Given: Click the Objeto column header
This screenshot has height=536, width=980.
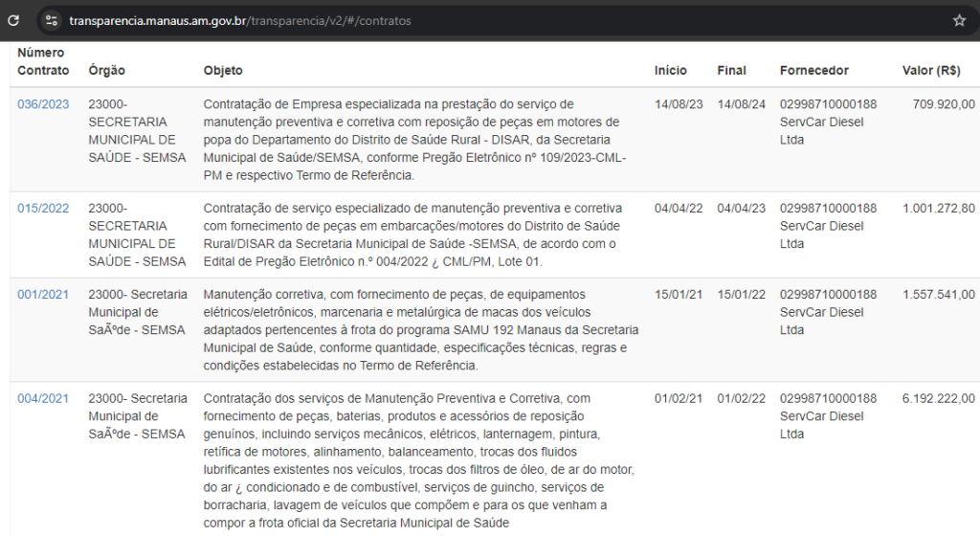Looking at the screenshot, I should pos(223,71).
